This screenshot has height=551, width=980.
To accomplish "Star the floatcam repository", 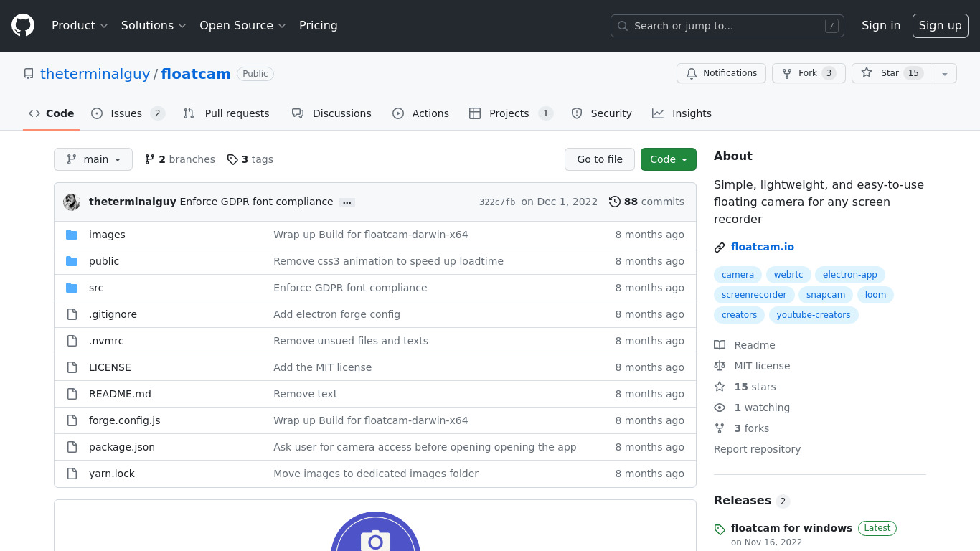I will pos(892,73).
